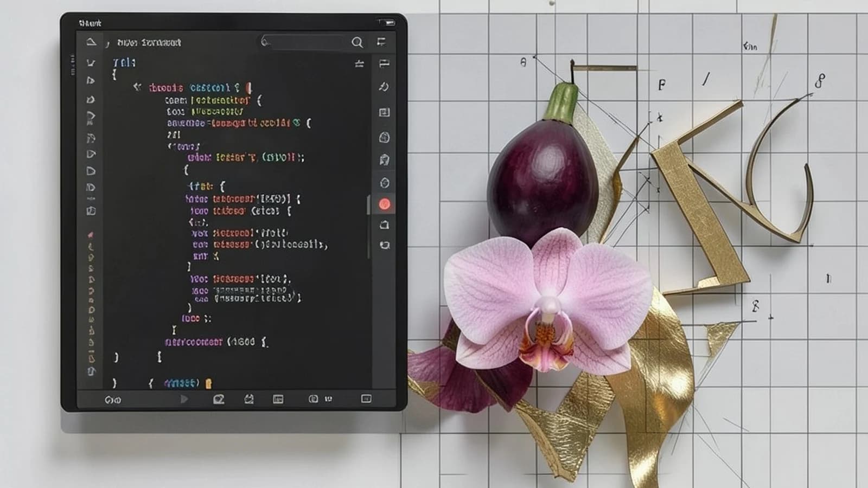Click the icon right of the search magnifier

pyautogui.click(x=381, y=42)
